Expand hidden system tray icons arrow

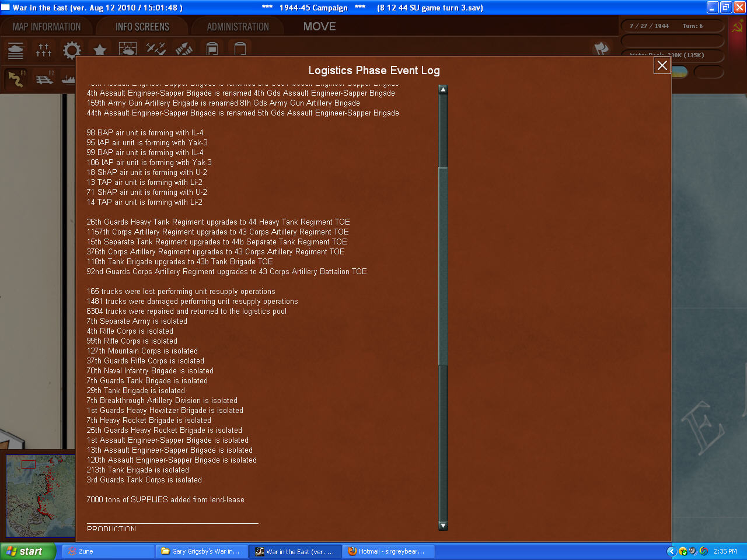[672, 551]
